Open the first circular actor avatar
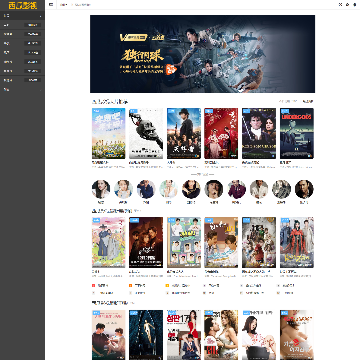Viewport: 360px width, 360px height. click(x=101, y=189)
